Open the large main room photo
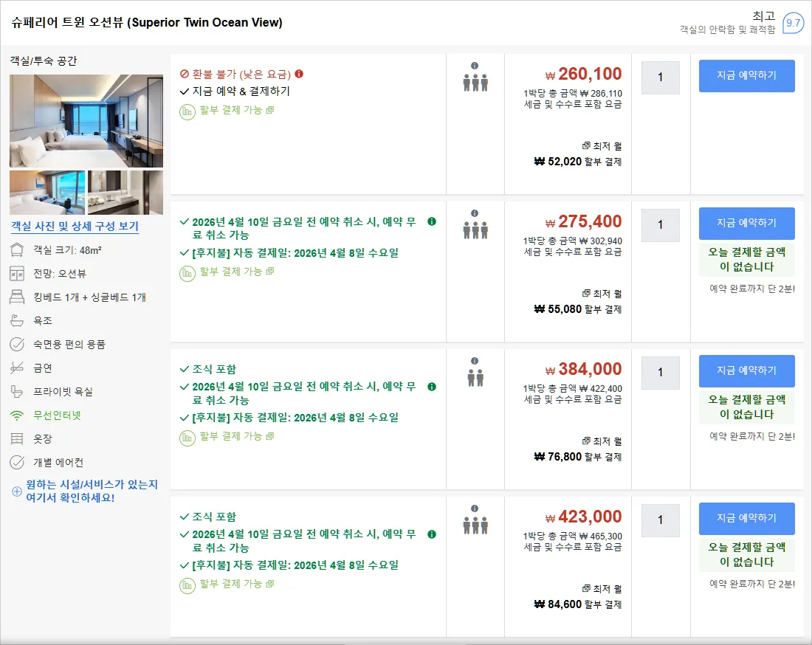The height and width of the screenshot is (645, 812). pos(86,120)
